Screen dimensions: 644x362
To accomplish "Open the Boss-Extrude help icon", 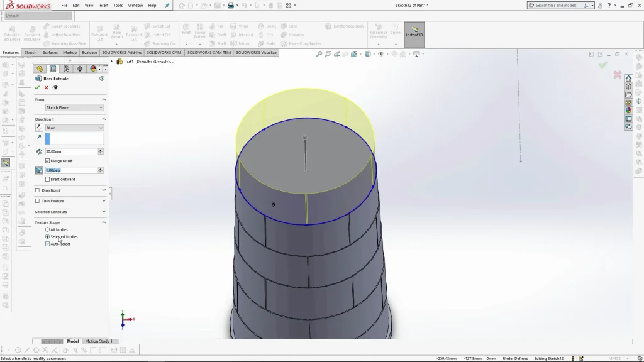I will pos(102,79).
